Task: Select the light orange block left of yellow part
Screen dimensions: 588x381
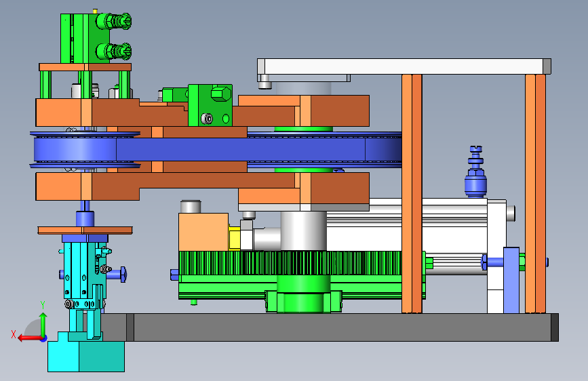Action: 203,232
